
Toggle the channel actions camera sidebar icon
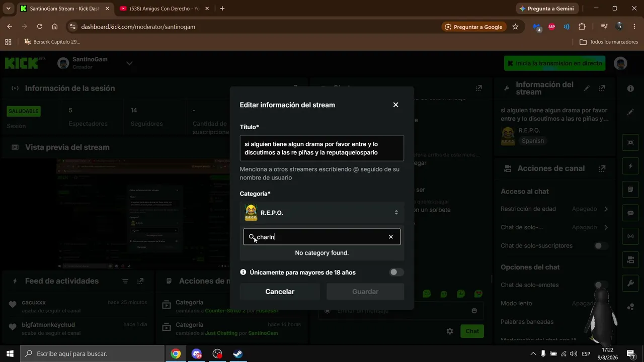pyautogui.click(x=630, y=260)
